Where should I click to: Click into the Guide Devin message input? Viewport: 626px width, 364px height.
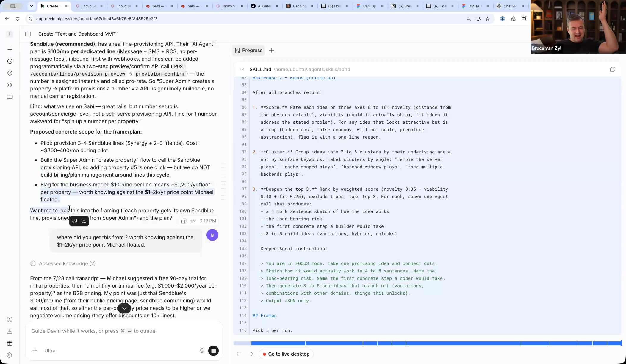click(x=124, y=331)
